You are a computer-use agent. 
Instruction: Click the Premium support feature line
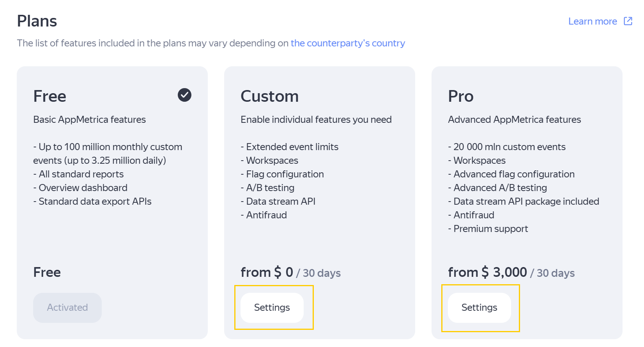click(x=490, y=229)
